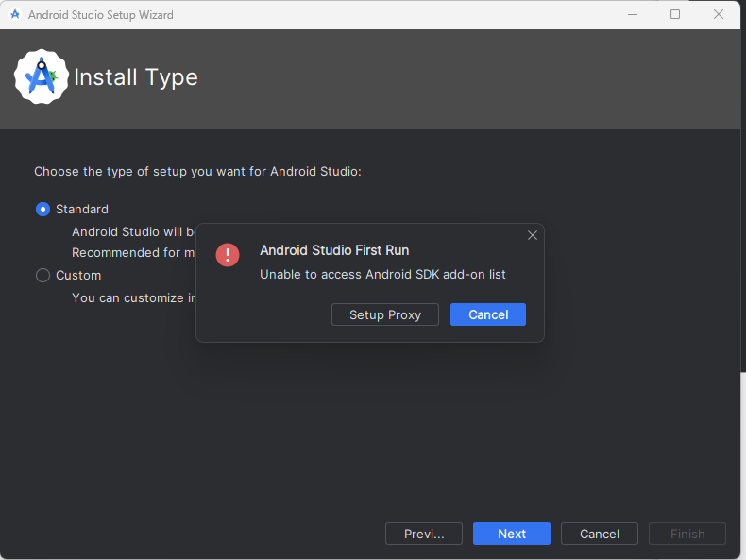
Task: Click the 'Install Type' heading
Action: 136,77
